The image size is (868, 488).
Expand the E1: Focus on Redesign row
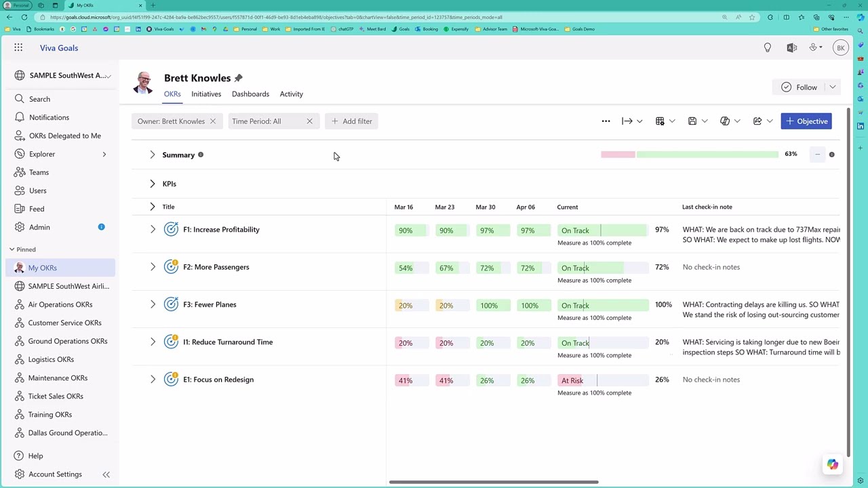pyautogui.click(x=153, y=380)
